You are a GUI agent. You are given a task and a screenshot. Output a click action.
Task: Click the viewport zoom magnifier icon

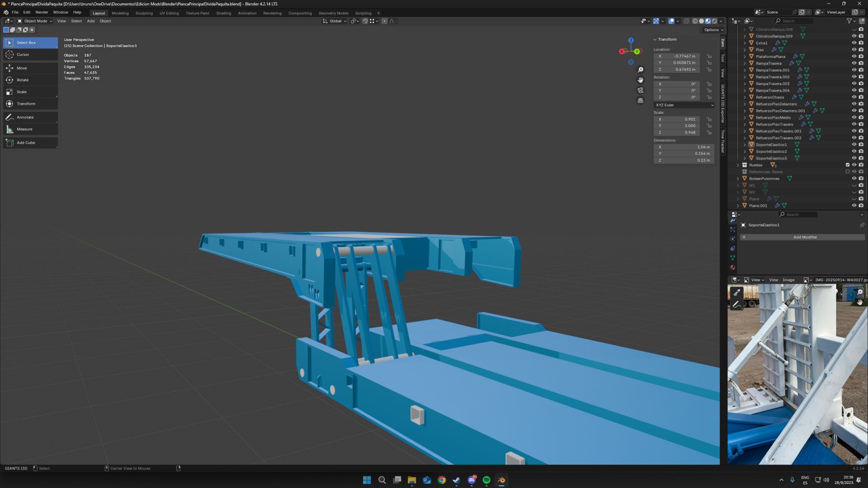641,70
